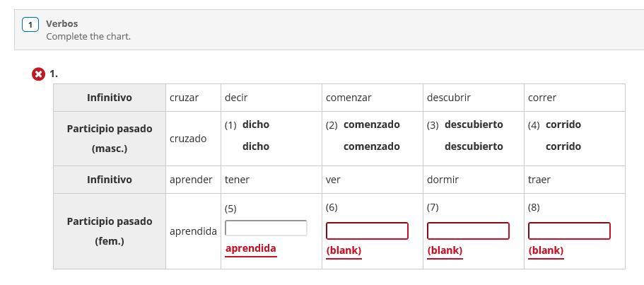
Task: Click the red 'aprendida' answer under field 5
Action: 251,248
